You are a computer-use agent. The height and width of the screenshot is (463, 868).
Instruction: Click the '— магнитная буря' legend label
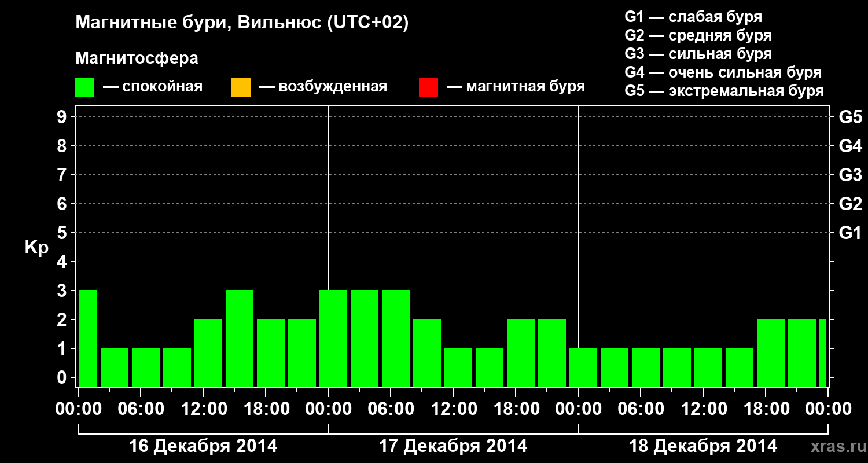516,87
